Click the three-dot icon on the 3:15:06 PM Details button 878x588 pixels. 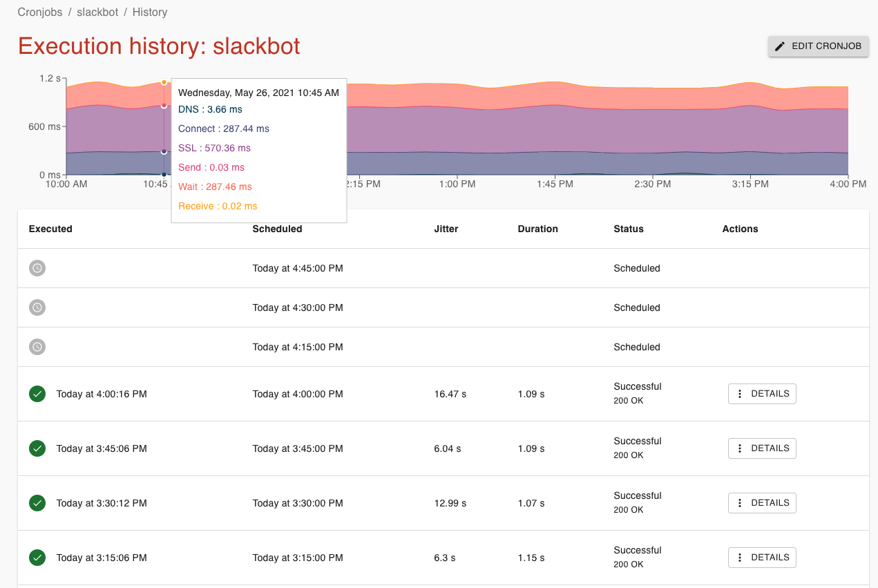point(740,558)
